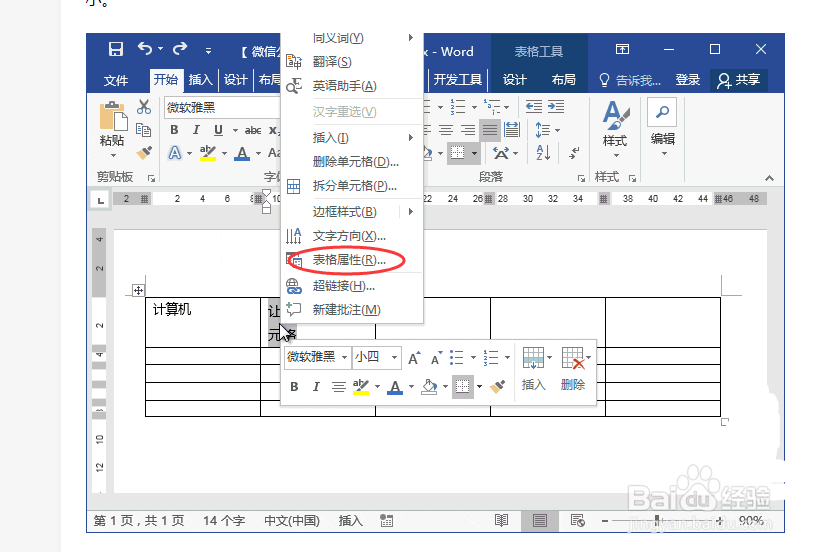Switch to the Developer (开发工具) tab

coord(458,80)
